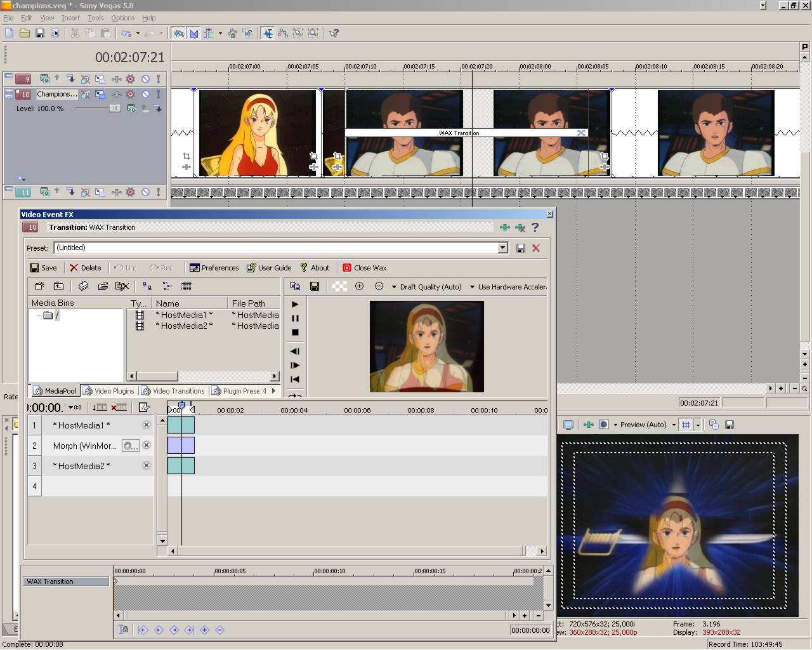Click the Wax preview zoom-out minus icon
This screenshot has height=650, width=812.
379,286
